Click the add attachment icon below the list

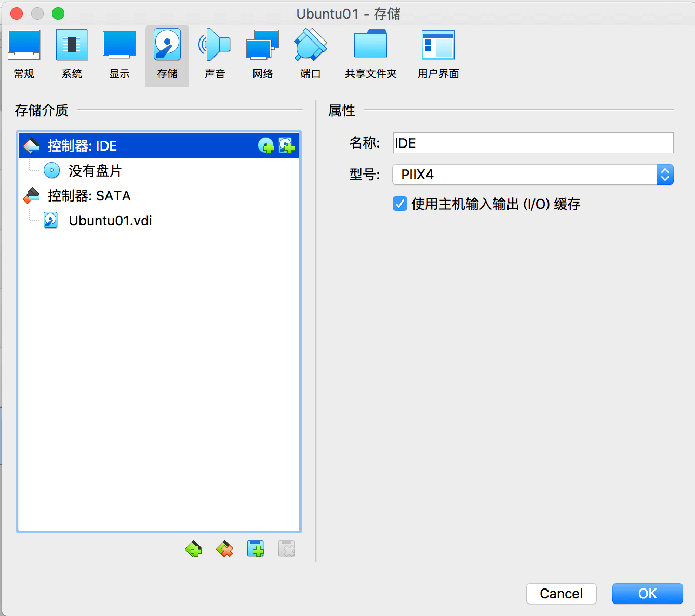point(256,548)
